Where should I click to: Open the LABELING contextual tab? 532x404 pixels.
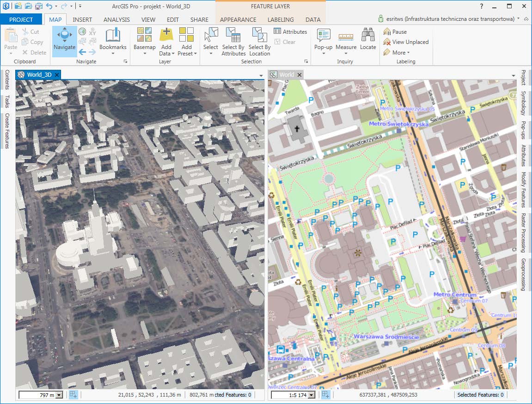coord(281,20)
